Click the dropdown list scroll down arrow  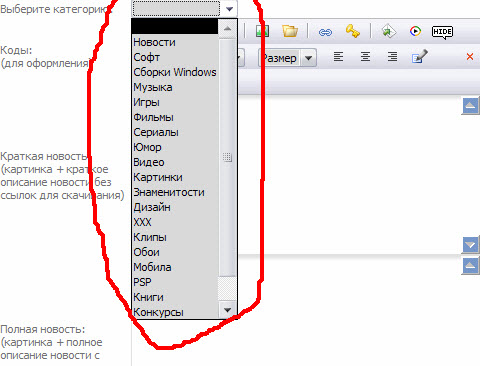(227, 310)
